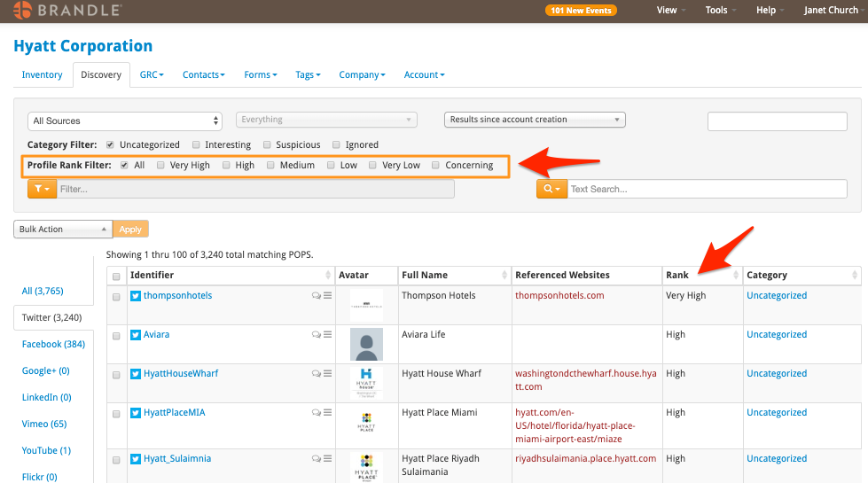Check the Suspicious category filter

(x=267, y=145)
